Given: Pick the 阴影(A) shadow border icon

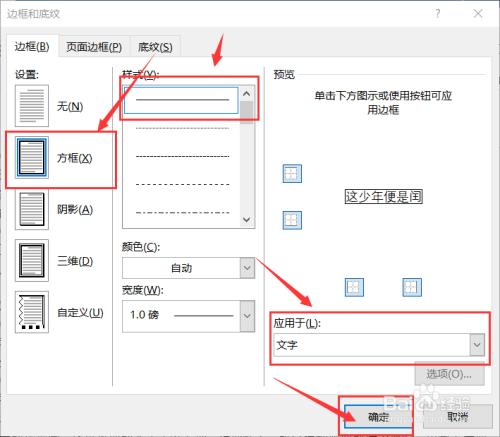Looking at the screenshot, I should point(32,209).
